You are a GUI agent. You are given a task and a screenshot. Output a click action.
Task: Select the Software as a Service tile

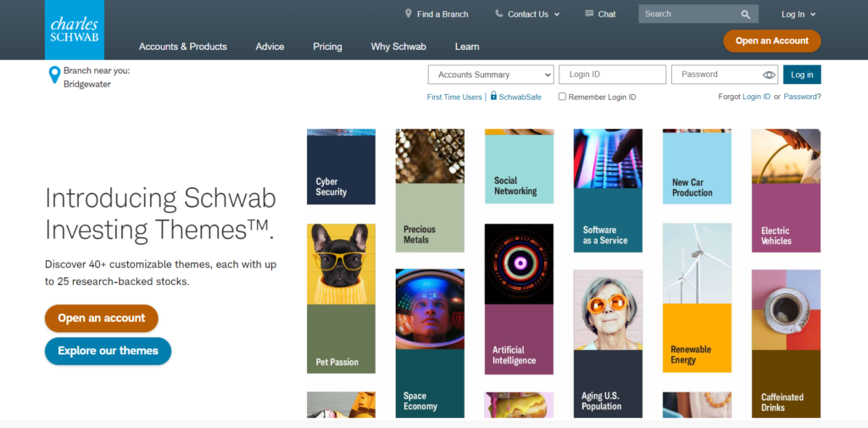(608, 191)
